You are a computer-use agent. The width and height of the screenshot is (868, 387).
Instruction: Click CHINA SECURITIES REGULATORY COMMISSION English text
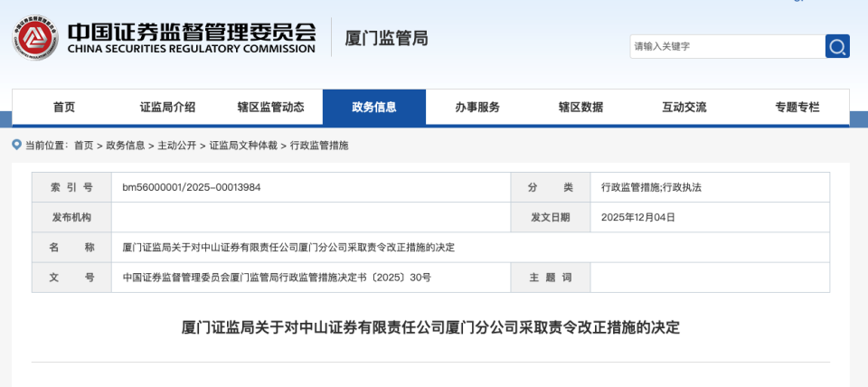click(x=192, y=49)
